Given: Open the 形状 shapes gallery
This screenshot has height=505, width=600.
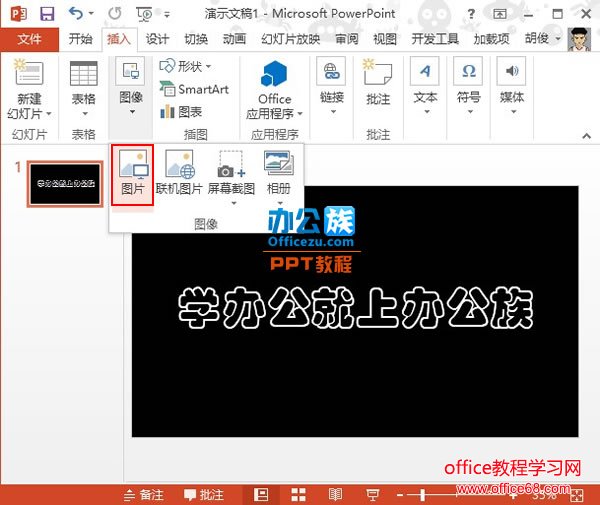Looking at the screenshot, I should click(x=185, y=66).
